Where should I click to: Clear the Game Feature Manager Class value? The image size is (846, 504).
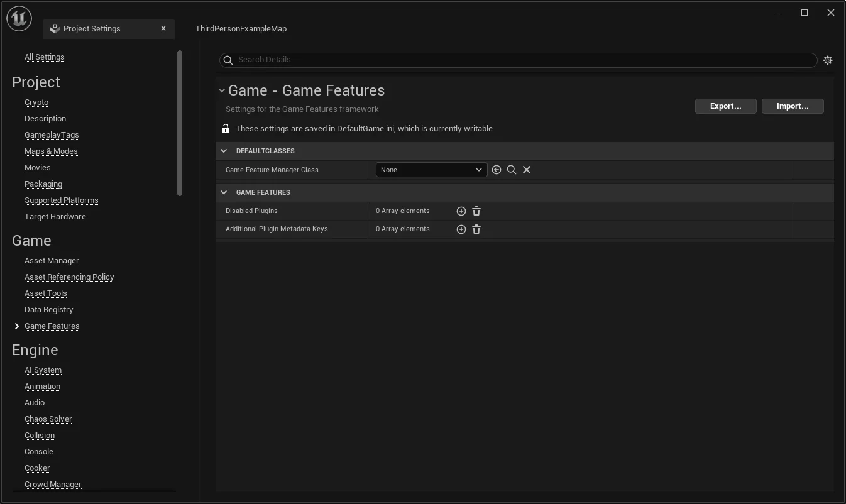(527, 170)
